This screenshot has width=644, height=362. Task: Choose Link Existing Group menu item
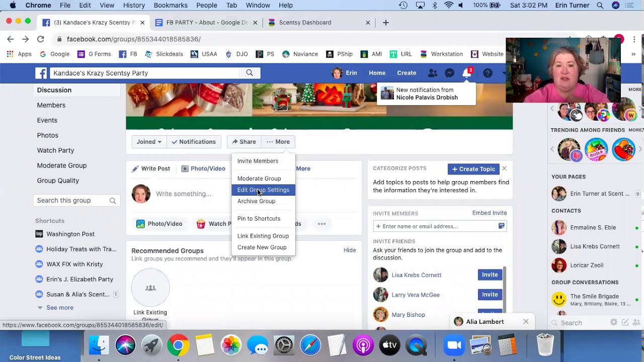[x=264, y=236]
